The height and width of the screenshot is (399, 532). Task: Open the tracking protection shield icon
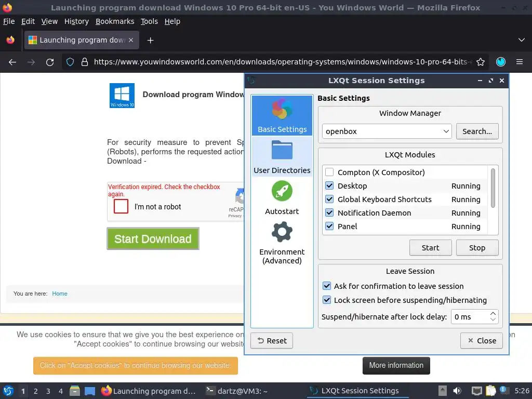pyautogui.click(x=70, y=62)
